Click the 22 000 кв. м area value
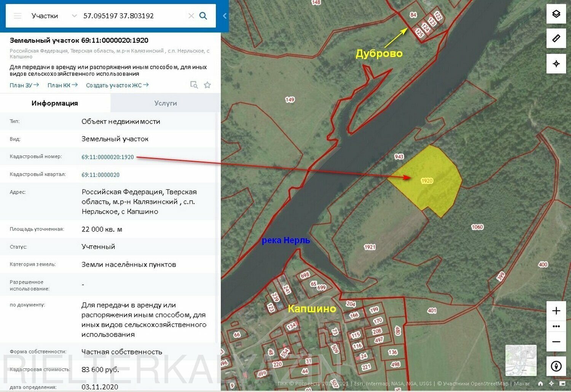Viewport: 571px width, 392px height. point(102,229)
